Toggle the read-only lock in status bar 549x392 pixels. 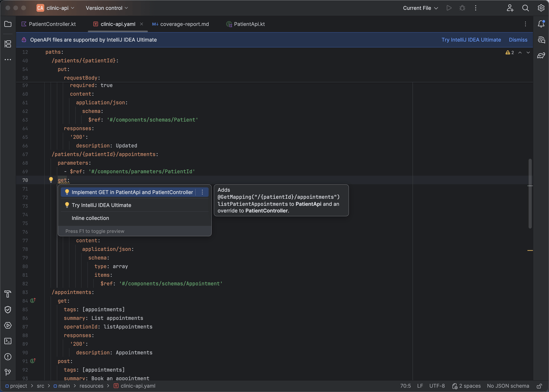539,386
